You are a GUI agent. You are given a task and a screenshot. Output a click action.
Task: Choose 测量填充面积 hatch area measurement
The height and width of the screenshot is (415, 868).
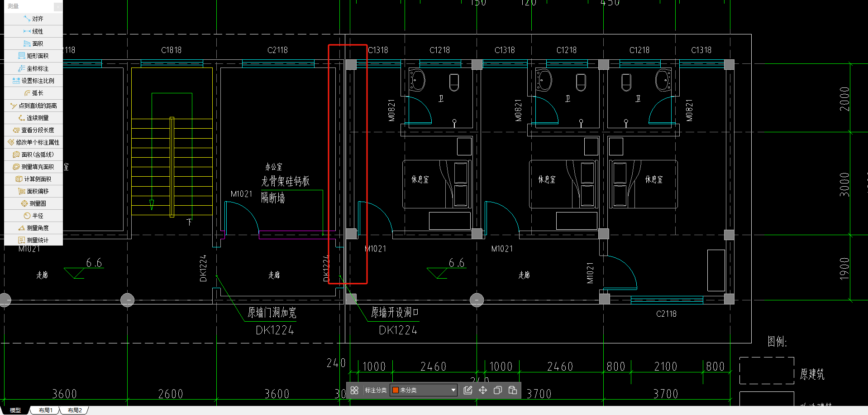click(33, 167)
